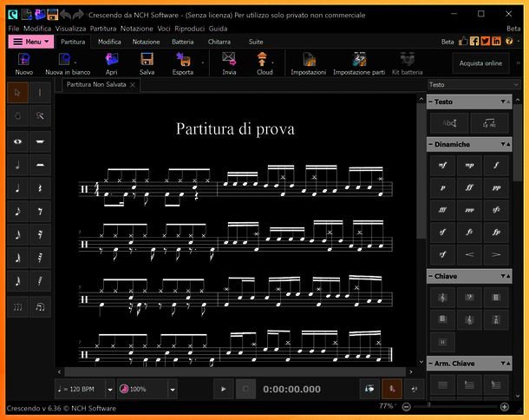Insert the pp dynamic marking
This screenshot has width=529, height=420.
[x=496, y=187]
